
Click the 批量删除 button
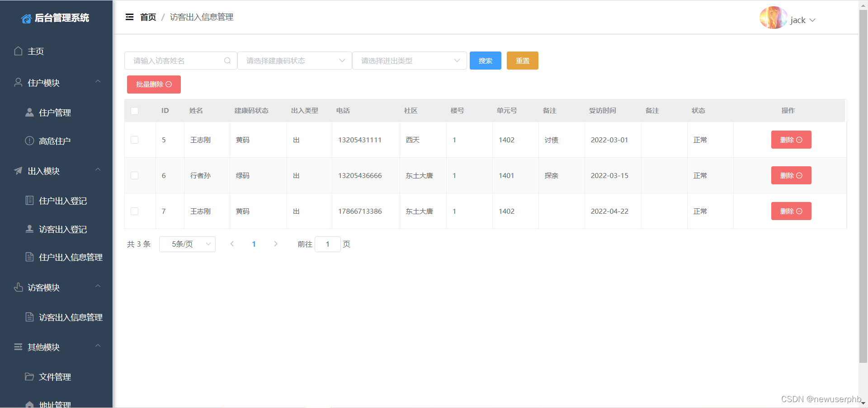tap(154, 84)
